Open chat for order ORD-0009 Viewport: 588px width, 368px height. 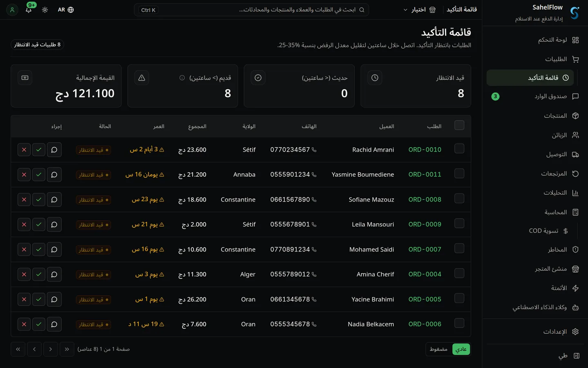pos(54,224)
